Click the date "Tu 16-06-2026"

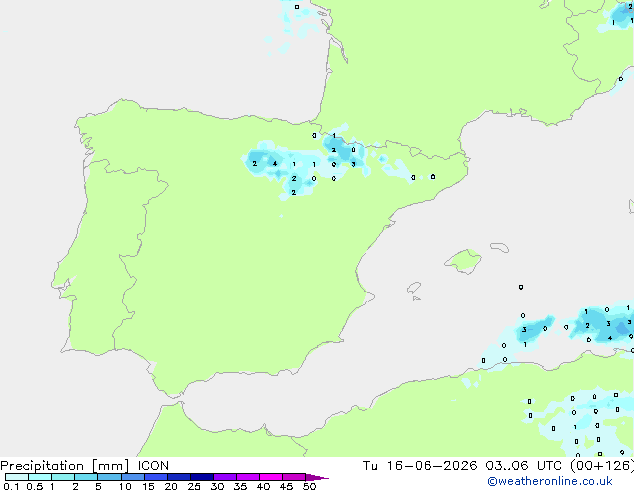click(420, 466)
